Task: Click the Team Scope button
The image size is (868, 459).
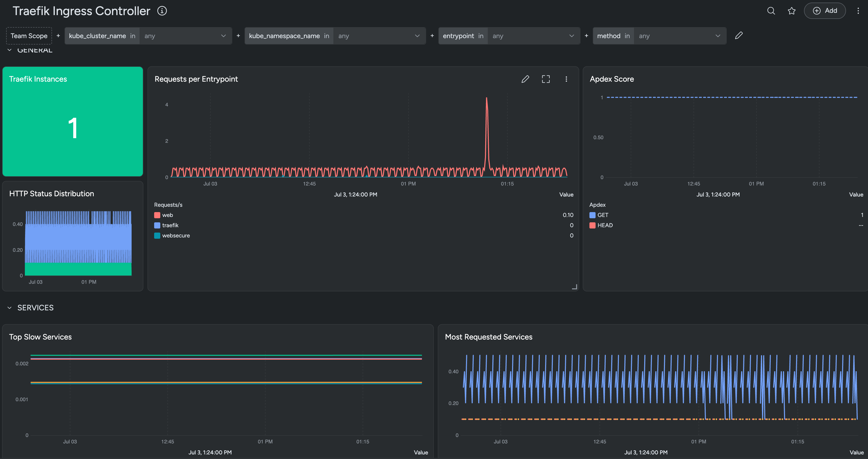Action: (x=29, y=36)
